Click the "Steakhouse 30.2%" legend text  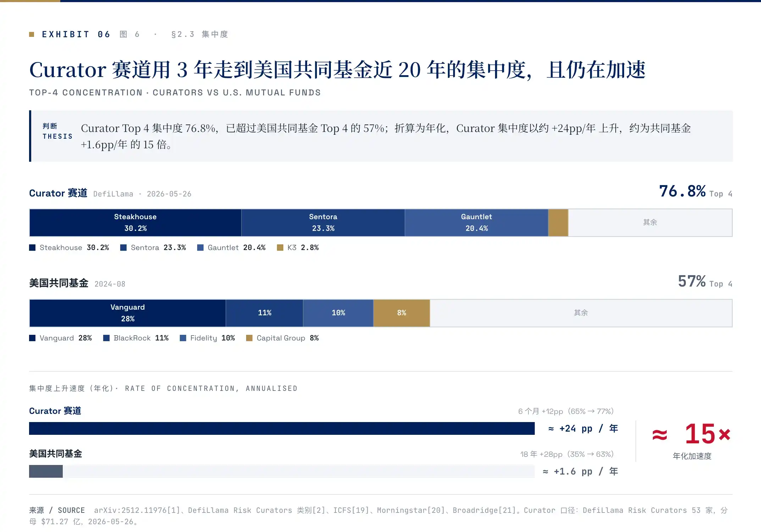(74, 248)
